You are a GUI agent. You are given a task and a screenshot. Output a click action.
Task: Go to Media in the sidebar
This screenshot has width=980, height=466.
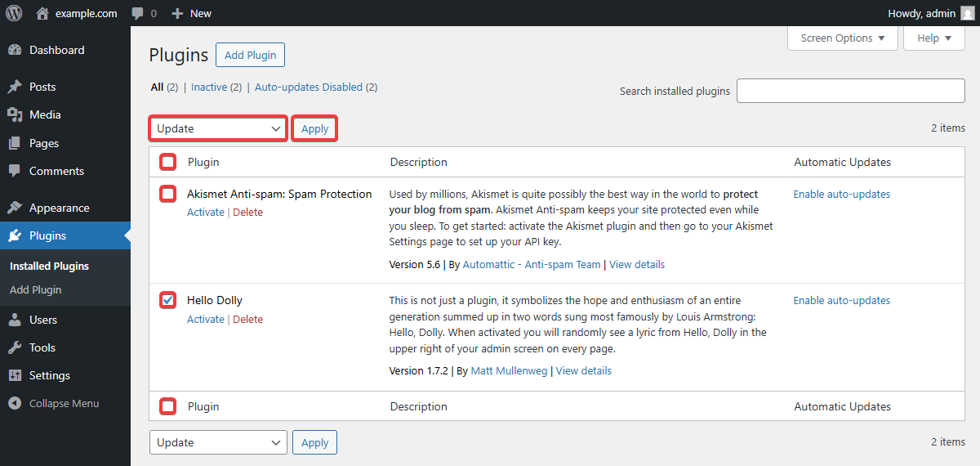45,114
